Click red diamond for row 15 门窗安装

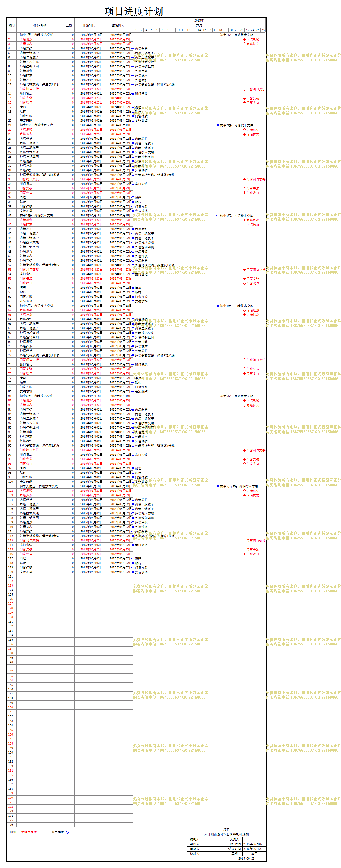point(245,99)
